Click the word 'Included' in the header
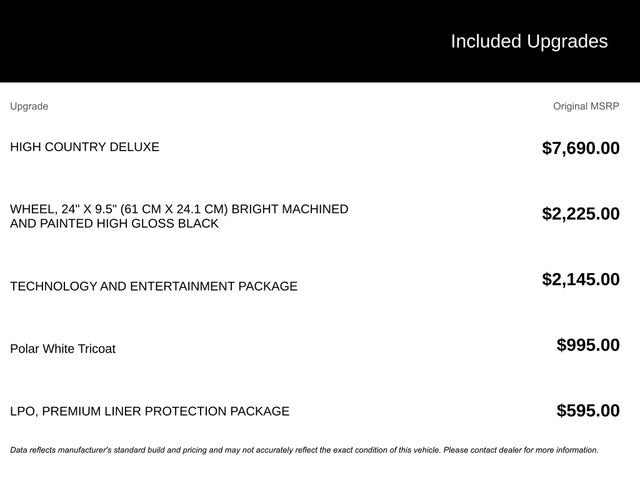Image resolution: width=640 pixels, height=480 pixels. pyautogui.click(x=486, y=42)
